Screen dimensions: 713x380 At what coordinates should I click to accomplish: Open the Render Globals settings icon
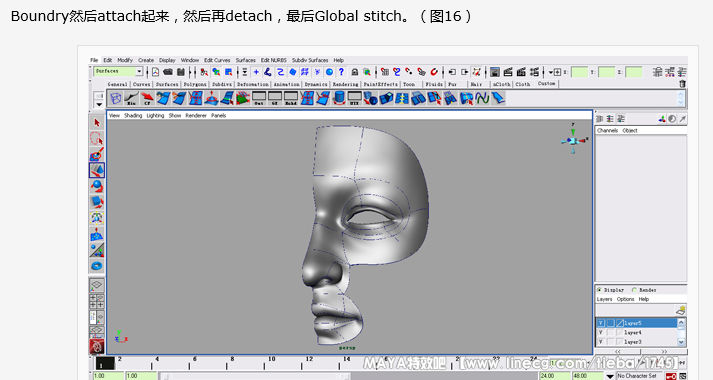[534, 72]
